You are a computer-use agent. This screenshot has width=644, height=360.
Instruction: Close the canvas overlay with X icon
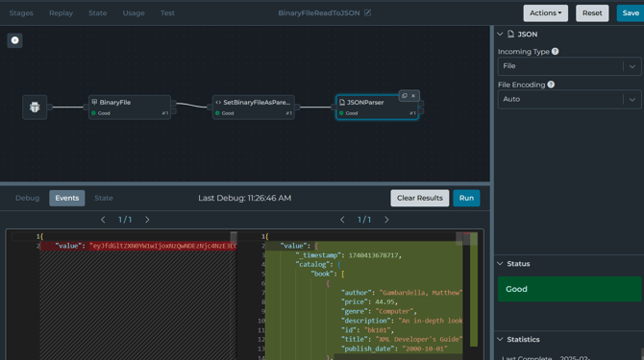[x=14, y=40]
